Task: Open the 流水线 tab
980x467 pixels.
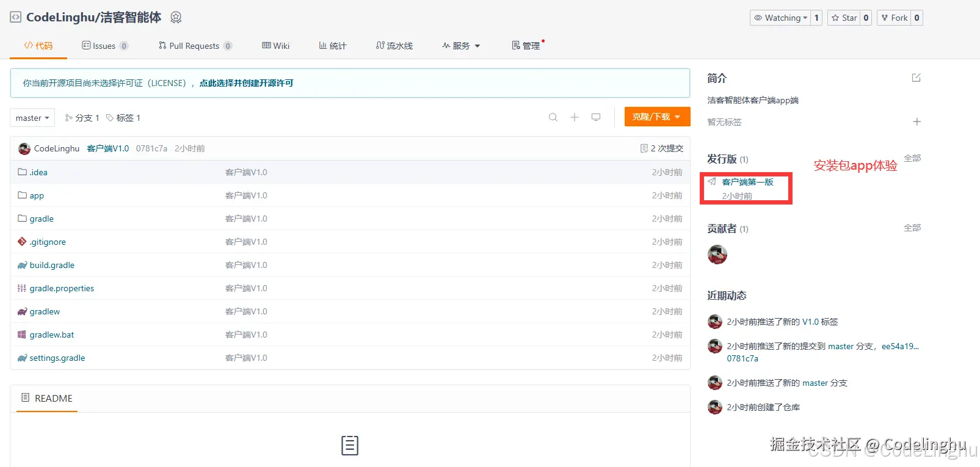Action: point(394,46)
